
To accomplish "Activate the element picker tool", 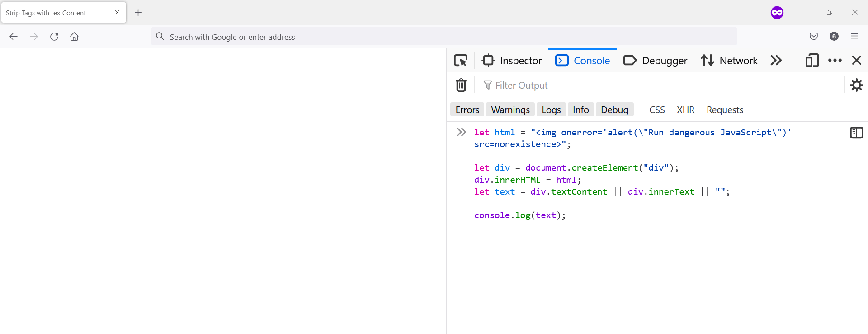I will click(461, 60).
